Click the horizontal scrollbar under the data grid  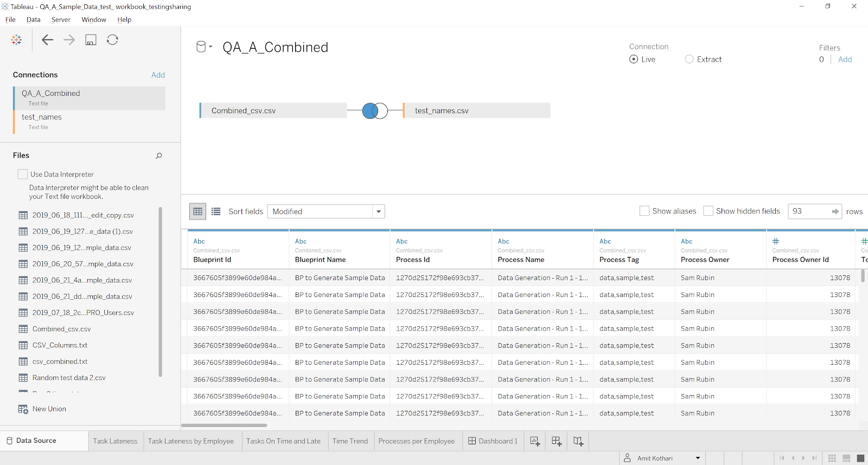tap(224, 425)
